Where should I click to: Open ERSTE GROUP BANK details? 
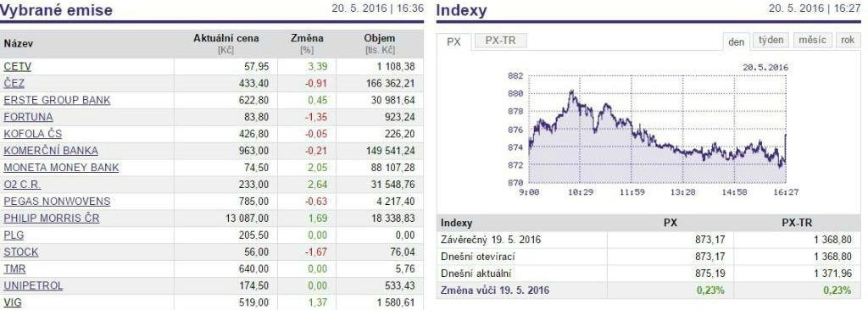point(57,100)
